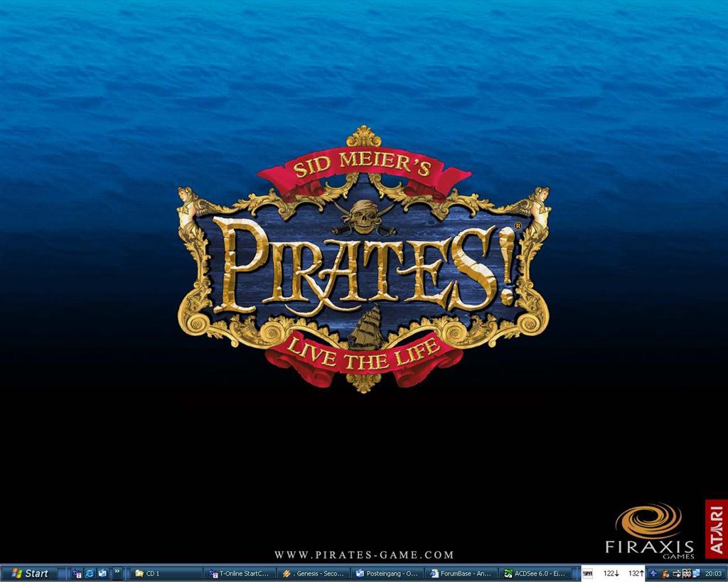Switch to the T-Online StartCenter taskbar button
The height and width of the screenshot is (582, 728).
tap(240, 573)
